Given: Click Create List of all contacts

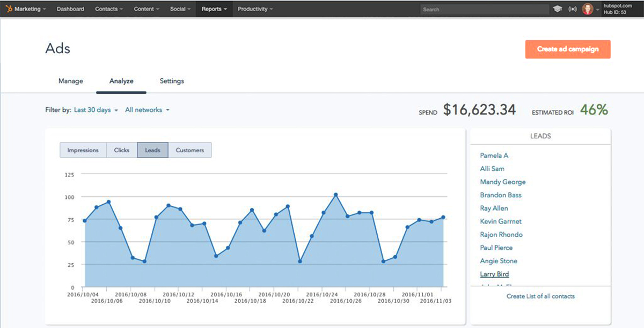Looking at the screenshot, I should coord(540,296).
